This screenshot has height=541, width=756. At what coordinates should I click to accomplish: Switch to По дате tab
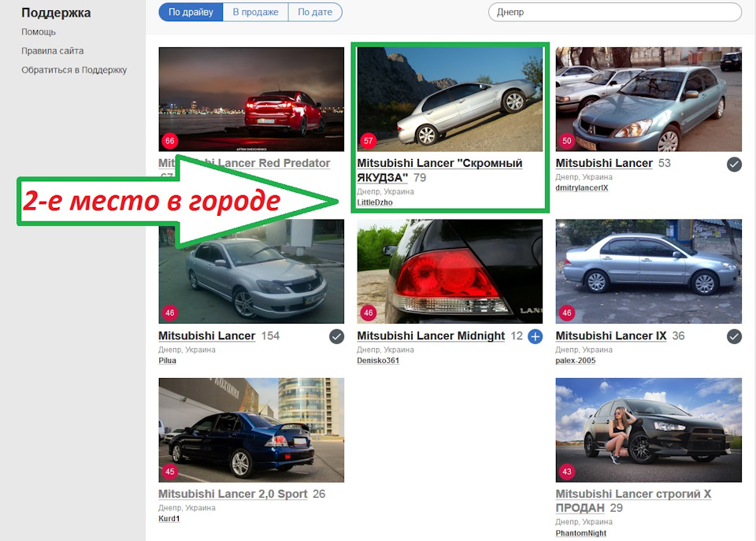tap(315, 12)
